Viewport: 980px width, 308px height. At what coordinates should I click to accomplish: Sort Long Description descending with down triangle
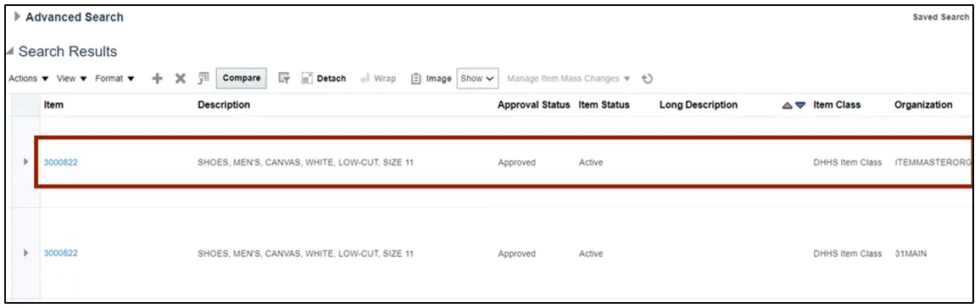pyautogui.click(x=800, y=106)
